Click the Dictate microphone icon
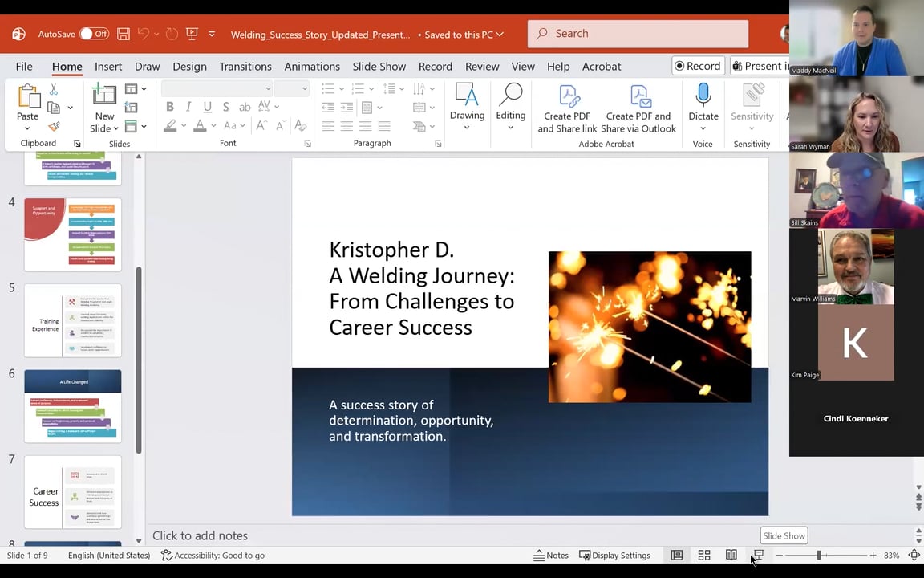This screenshot has width=924, height=578. click(x=703, y=95)
